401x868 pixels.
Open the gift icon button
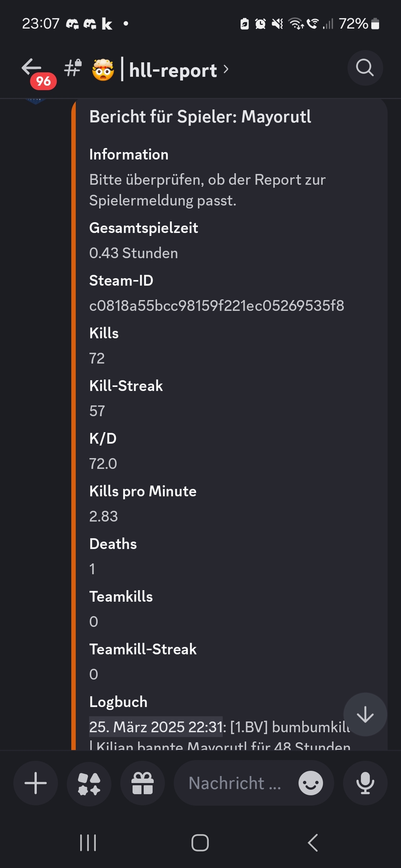tap(143, 783)
